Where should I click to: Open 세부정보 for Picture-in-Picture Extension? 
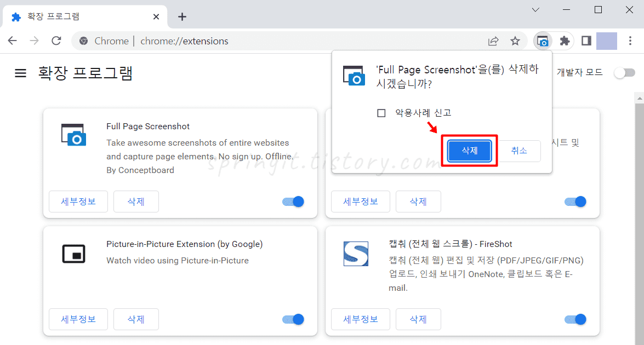(x=78, y=319)
